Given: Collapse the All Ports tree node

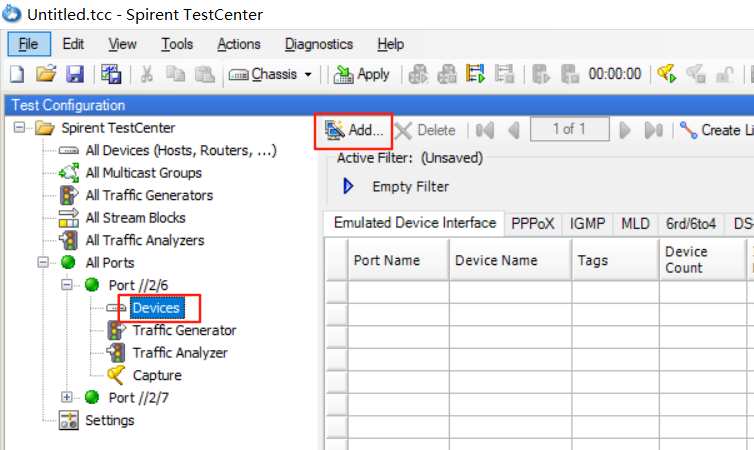Looking at the screenshot, I should 43,262.
